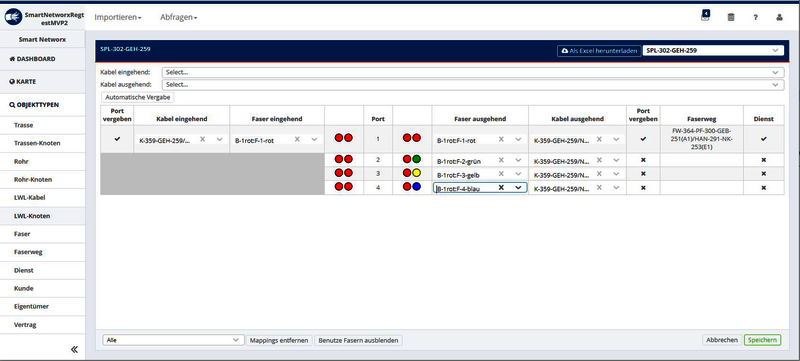Clear the incoming cable K-359-GEH-259 with X

(x=203, y=139)
